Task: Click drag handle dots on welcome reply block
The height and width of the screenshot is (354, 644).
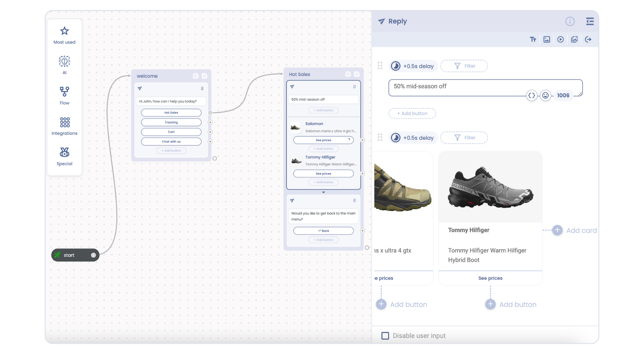Action: 202,88
